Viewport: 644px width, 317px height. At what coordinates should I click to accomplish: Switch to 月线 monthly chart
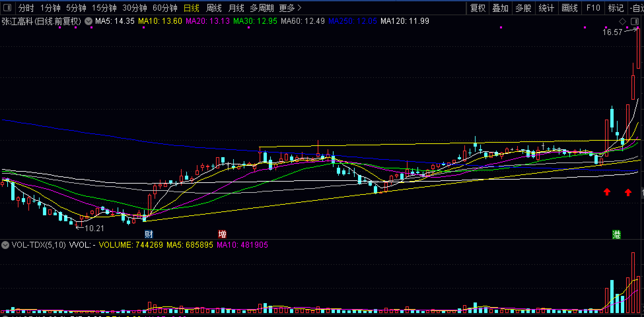tap(236, 8)
